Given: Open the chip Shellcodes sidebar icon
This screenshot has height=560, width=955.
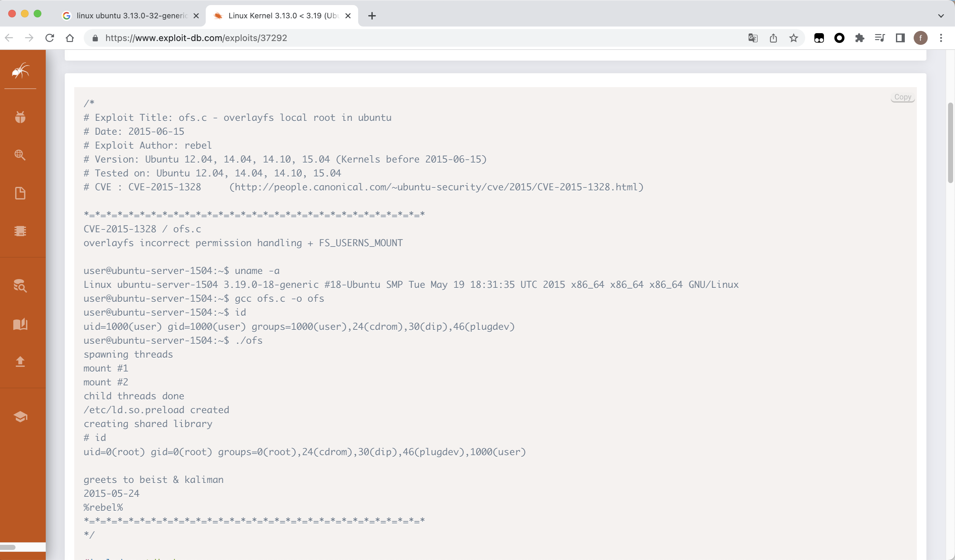Looking at the screenshot, I should coord(21,231).
